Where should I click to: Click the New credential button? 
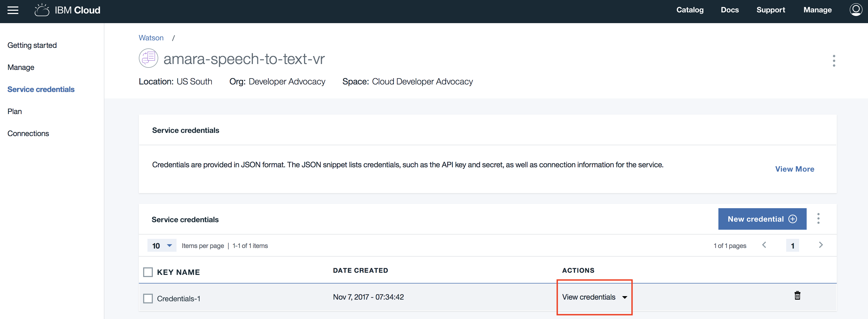[x=762, y=219]
